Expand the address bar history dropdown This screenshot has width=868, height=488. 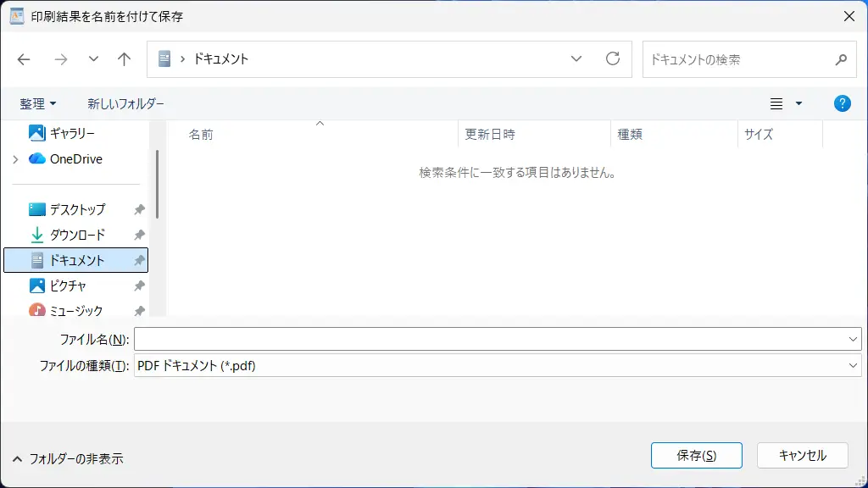pyautogui.click(x=576, y=59)
